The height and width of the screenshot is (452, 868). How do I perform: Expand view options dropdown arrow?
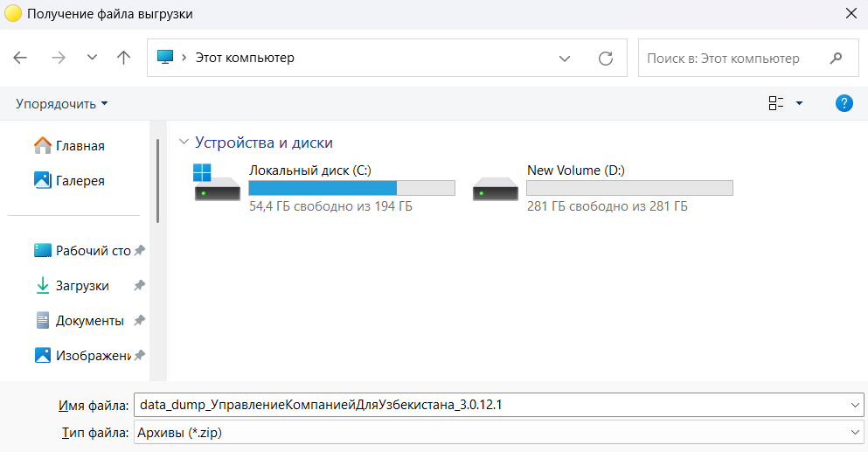799,104
